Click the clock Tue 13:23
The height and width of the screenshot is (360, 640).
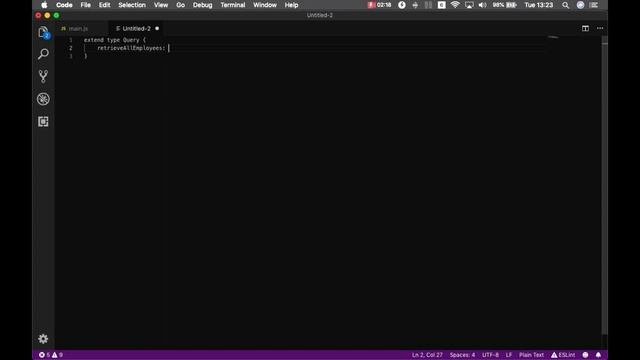click(539, 5)
